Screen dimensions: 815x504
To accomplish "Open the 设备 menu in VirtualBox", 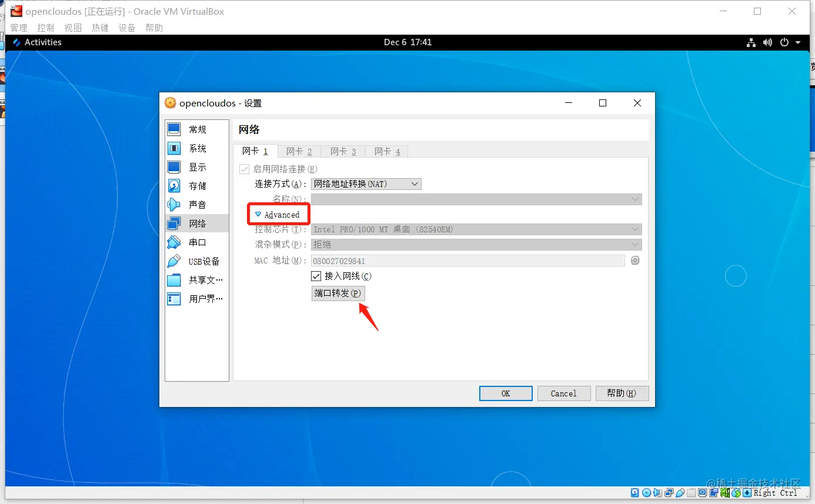I will click(x=127, y=28).
